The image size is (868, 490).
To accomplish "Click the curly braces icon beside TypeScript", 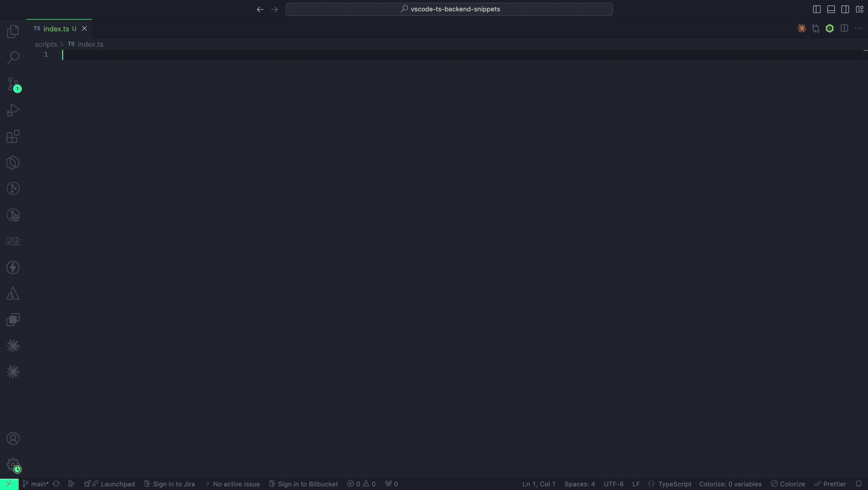I will [x=651, y=484].
